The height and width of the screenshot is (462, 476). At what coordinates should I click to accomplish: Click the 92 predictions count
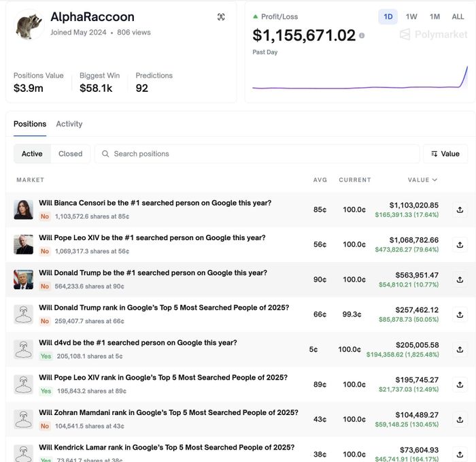141,88
